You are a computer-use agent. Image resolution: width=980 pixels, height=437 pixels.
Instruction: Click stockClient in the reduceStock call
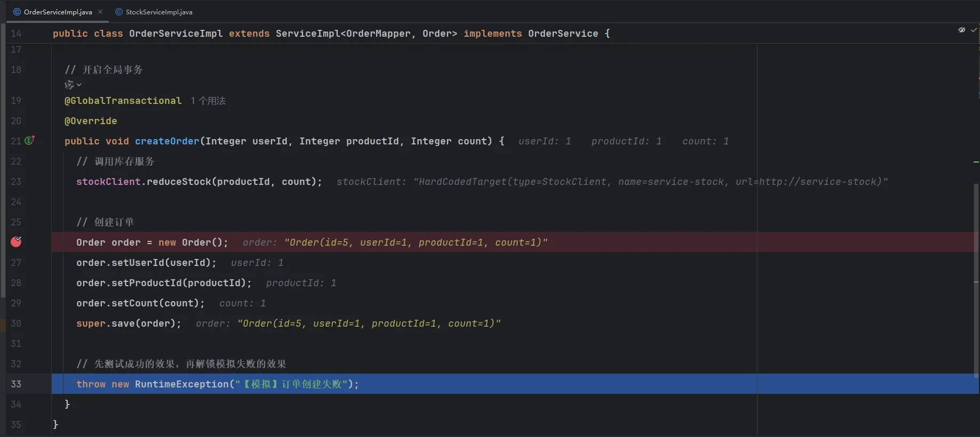pos(108,182)
